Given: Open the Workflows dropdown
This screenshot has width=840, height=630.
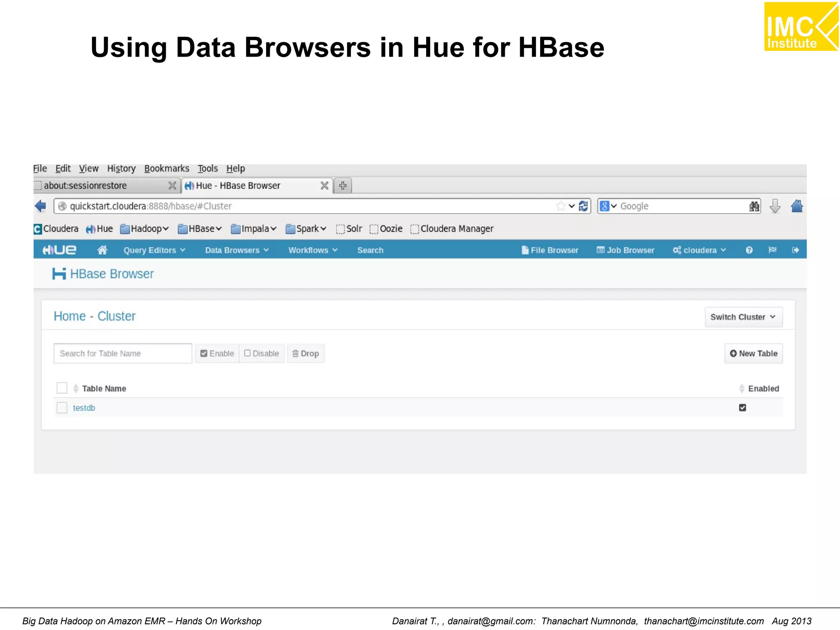Looking at the screenshot, I should click(x=313, y=250).
